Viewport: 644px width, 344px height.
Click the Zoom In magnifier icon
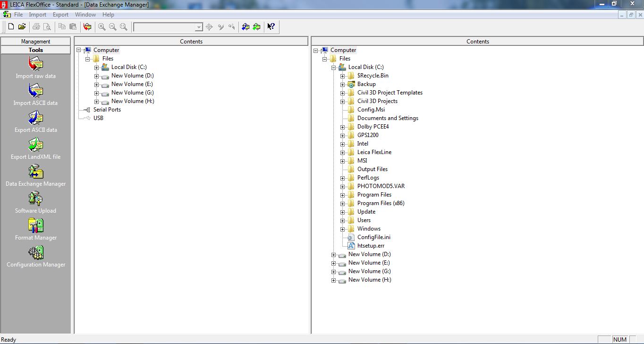click(x=102, y=27)
